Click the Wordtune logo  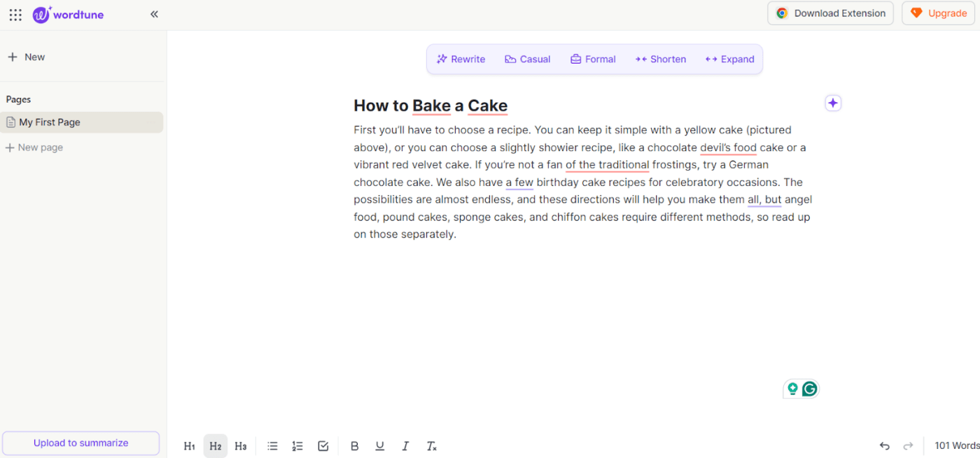(69, 14)
